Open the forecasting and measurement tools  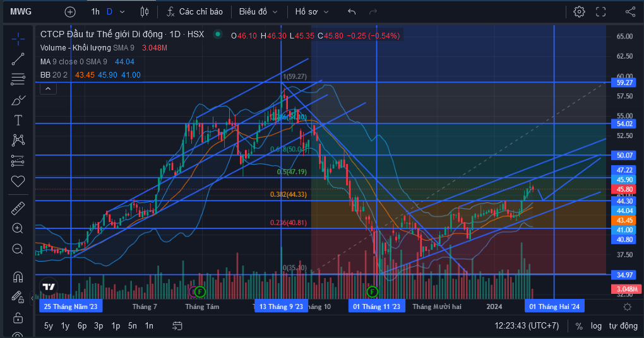coord(18,161)
